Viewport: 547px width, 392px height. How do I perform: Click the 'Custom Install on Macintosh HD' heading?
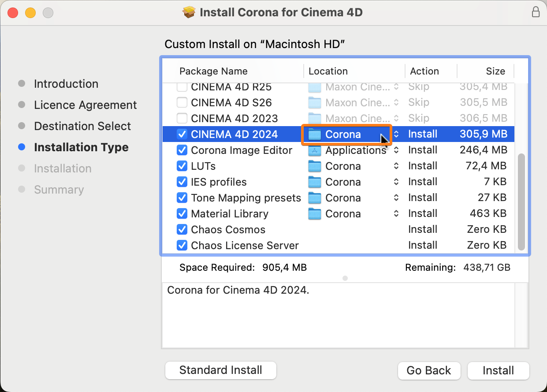tap(254, 44)
